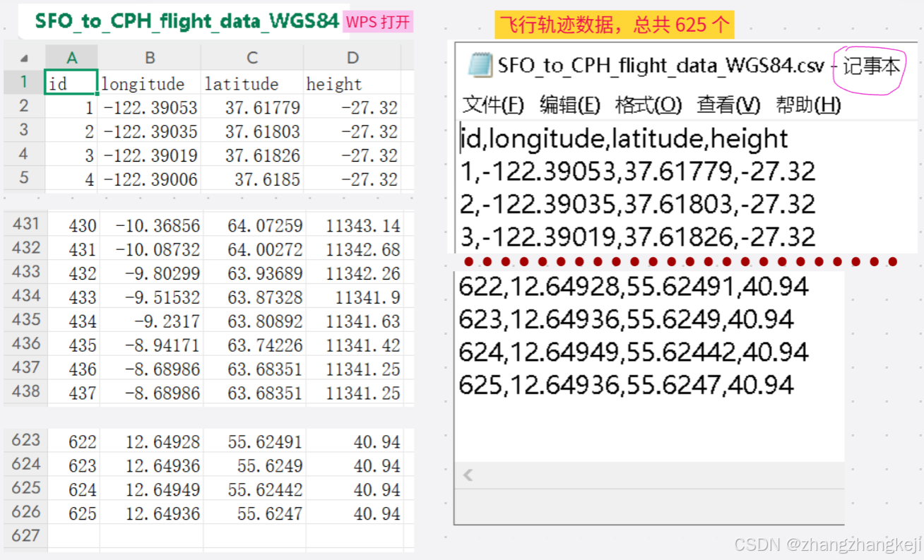Image resolution: width=924 pixels, height=560 pixels.
Task: Click cell with longitude -122.39053
Action: [x=150, y=107]
